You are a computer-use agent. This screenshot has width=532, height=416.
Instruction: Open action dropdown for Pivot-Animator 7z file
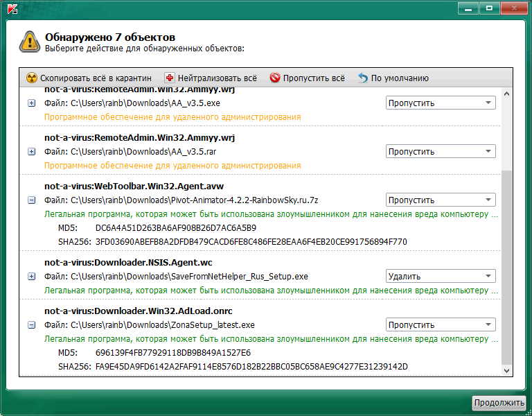click(x=441, y=200)
